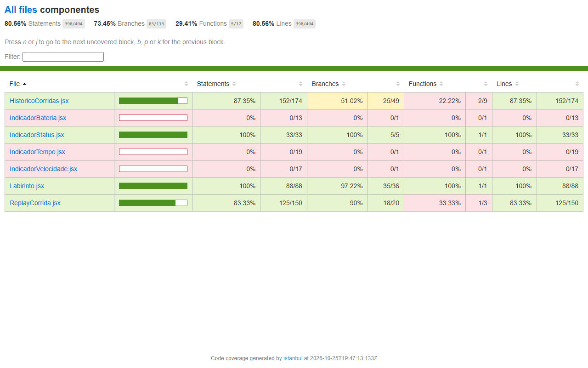Focus the Filter text input
Screen dimensions: 588x368
[63, 57]
